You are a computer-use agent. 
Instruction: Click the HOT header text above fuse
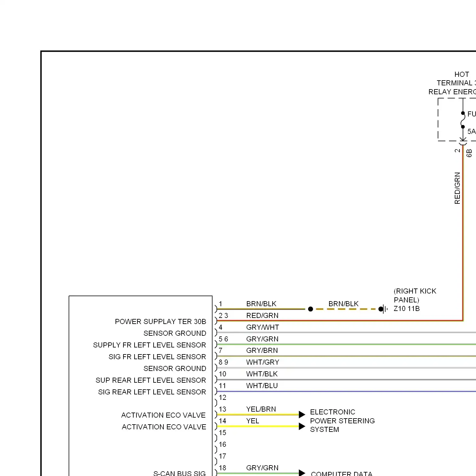point(461,74)
